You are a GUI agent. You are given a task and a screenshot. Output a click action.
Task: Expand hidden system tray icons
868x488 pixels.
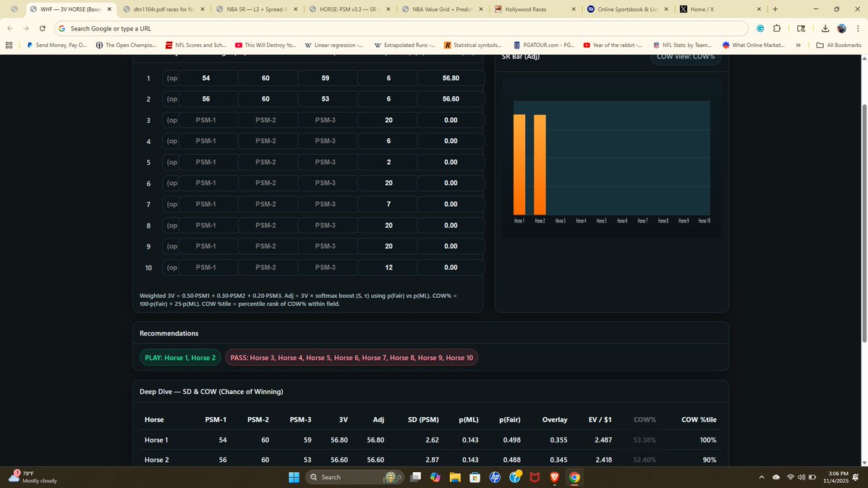(x=761, y=477)
